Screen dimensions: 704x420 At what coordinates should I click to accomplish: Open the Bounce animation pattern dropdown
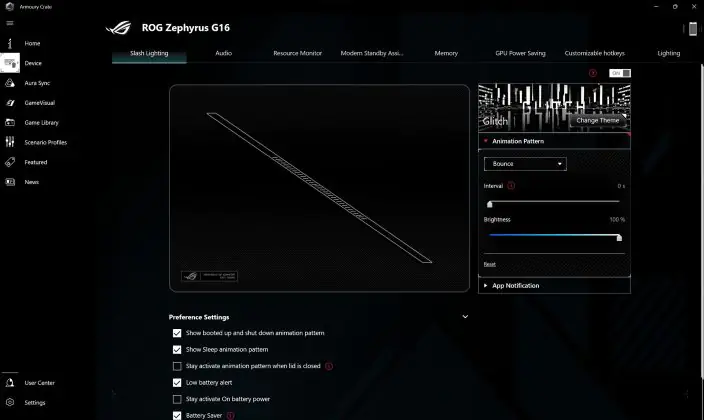(525, 164)
